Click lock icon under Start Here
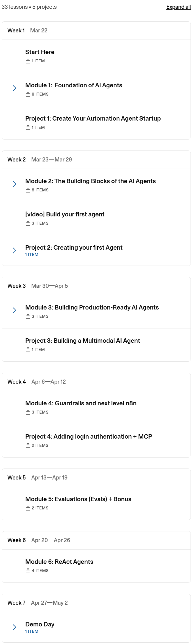Screen dimensions: 193x644 28,61
